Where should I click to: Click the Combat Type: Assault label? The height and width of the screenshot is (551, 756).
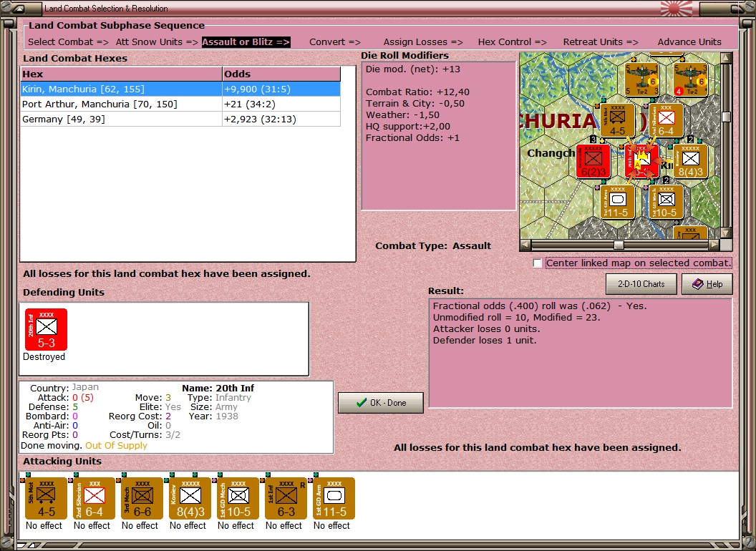click(x=433, y=246)
